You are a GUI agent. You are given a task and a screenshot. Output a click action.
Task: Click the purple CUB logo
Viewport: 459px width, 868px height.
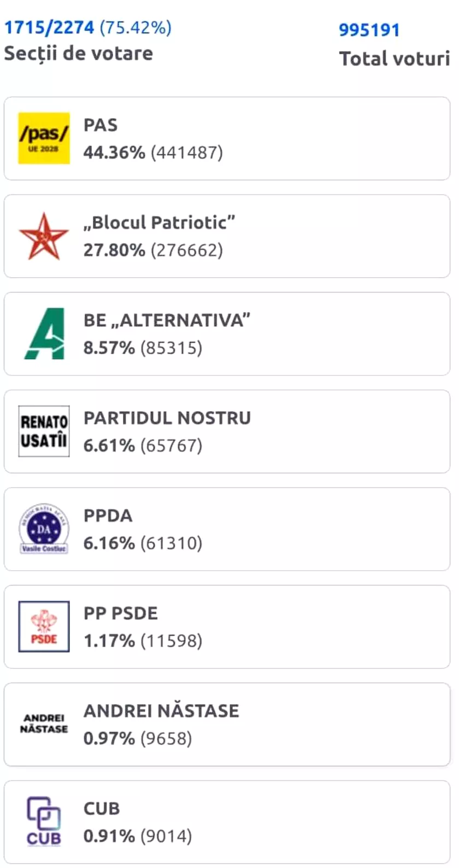pyautogui.click(x=44, y=821)
